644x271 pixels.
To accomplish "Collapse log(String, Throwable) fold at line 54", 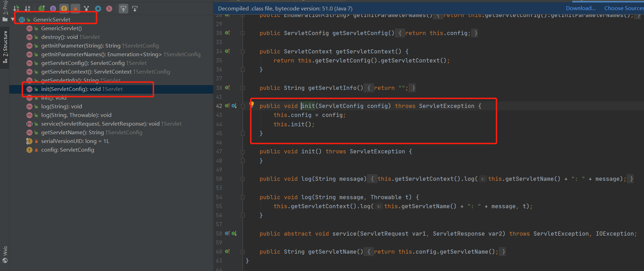I will 243,197.
